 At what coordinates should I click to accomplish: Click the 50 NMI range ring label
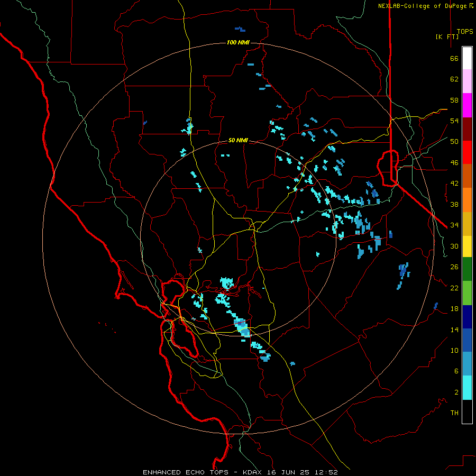[239, 140]
